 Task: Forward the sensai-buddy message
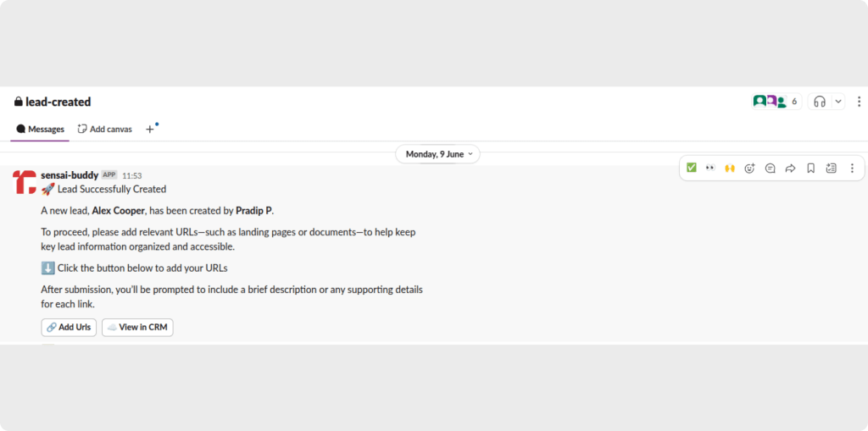(790, 168)
